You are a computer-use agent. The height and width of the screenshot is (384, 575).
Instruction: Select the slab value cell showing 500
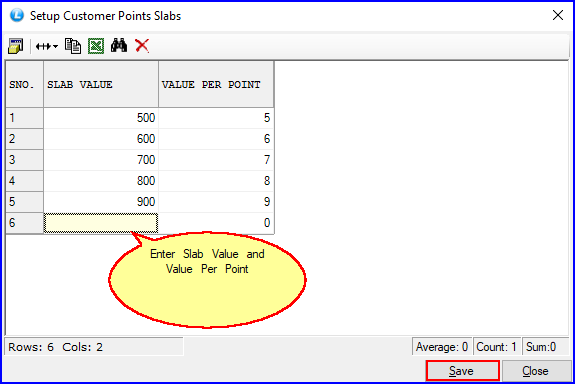(x=101, y=118)
